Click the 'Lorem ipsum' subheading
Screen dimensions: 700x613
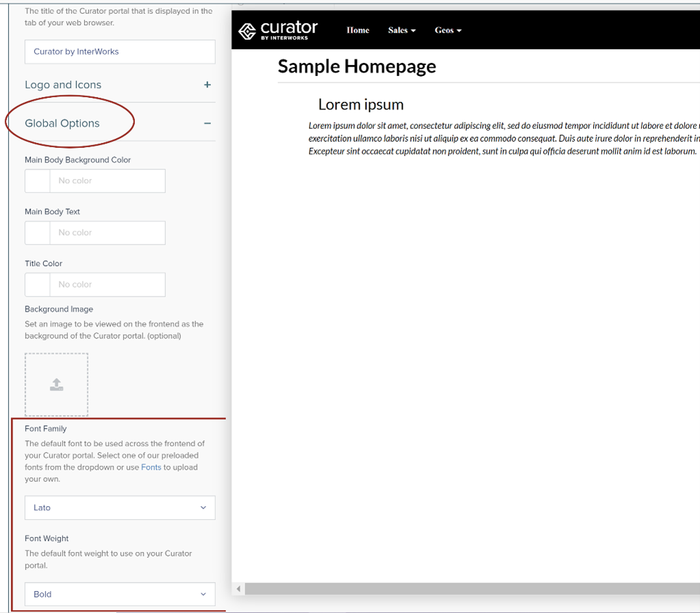(x=361, y=105)
